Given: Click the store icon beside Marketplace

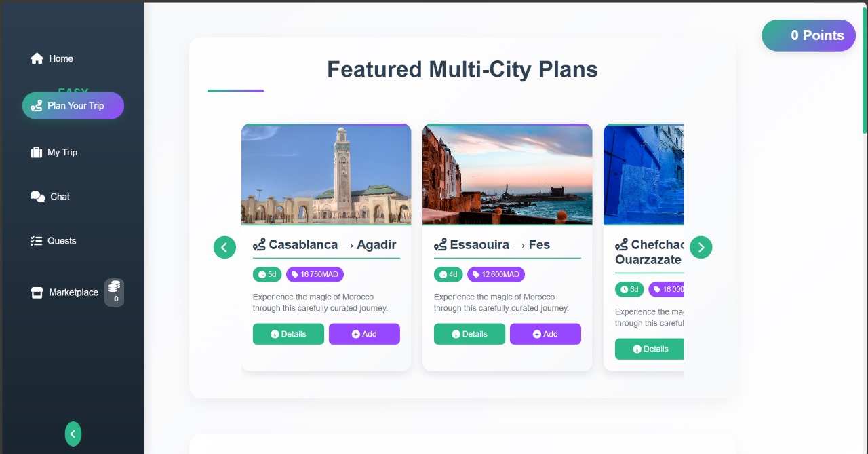Looking at the screenshot, I should (x=37, y=292).
